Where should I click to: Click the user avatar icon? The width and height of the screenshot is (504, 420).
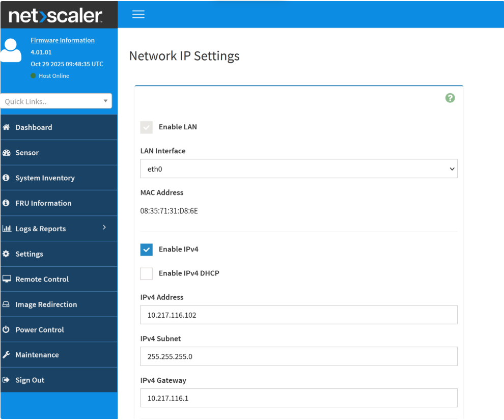coord(11,50)
